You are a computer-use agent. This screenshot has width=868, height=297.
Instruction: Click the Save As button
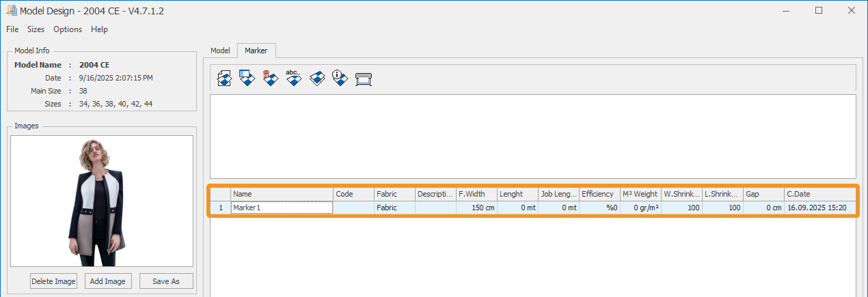coord(166,281)
